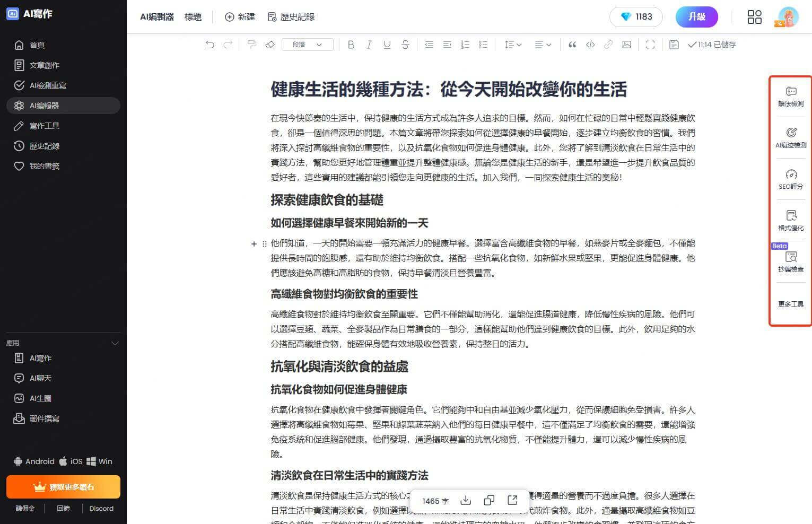
Task: Apply numbered list formatting
Action: (465, 45)
